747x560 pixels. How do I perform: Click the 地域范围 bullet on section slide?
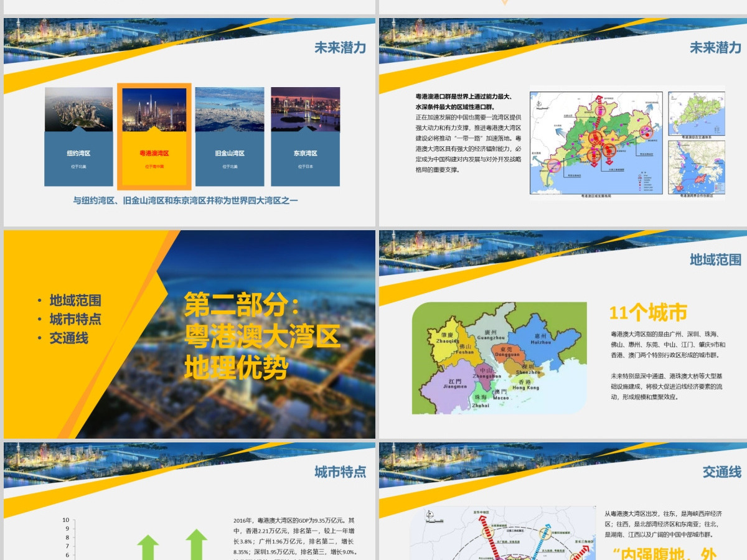(75, 301)
